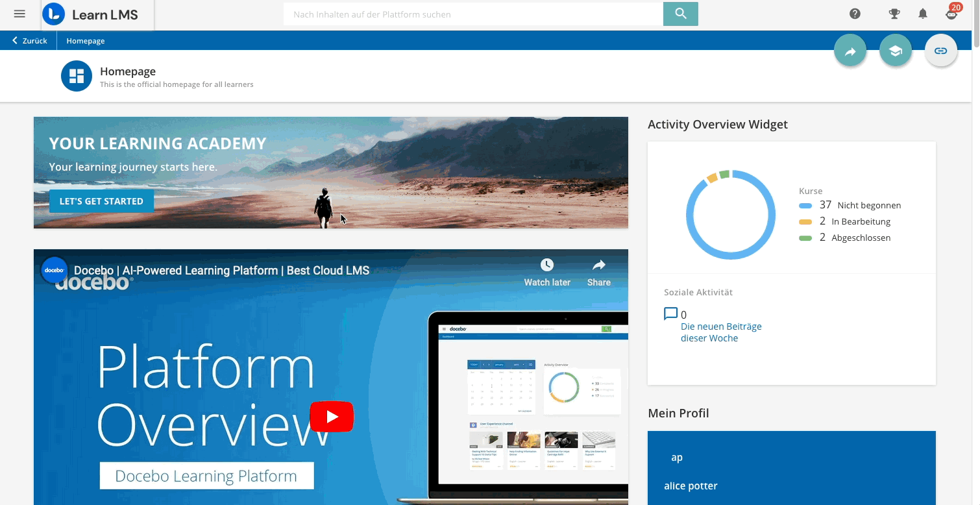Click the 'Mein Profil' heading

point(678,413)
